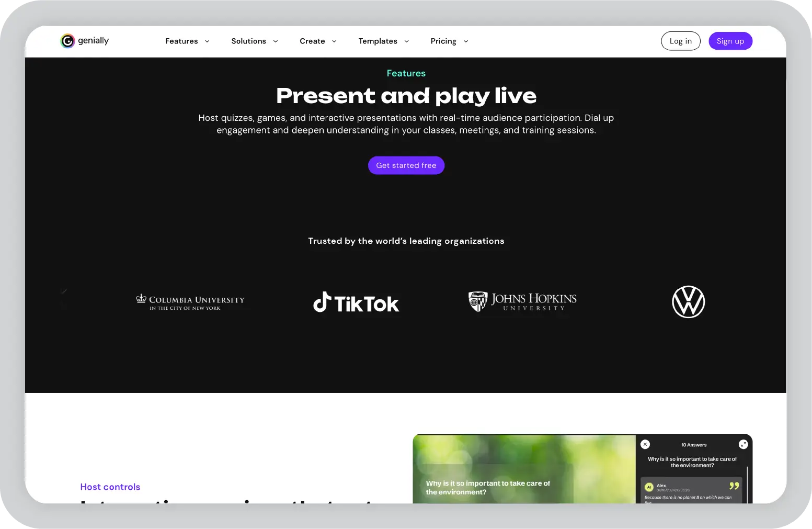Screen dimensions: 812x529
Task: Expand the Features dropdown chevron
Action: 207,41
